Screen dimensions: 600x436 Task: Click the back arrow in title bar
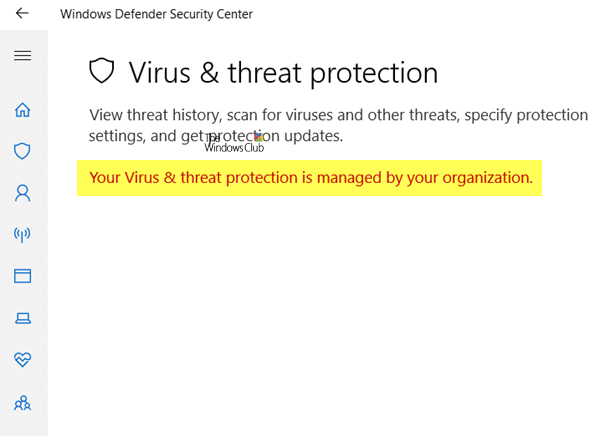pyautogui.click(x=22, y=14)
